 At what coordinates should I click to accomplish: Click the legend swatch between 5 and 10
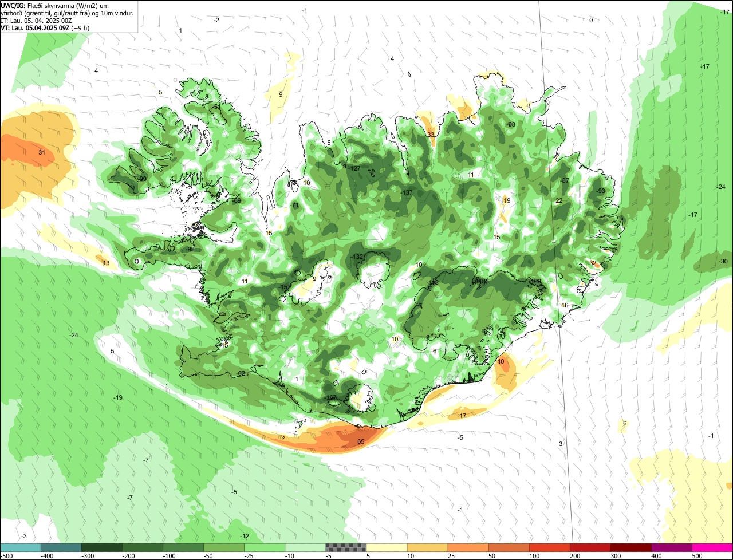point(387,548)
